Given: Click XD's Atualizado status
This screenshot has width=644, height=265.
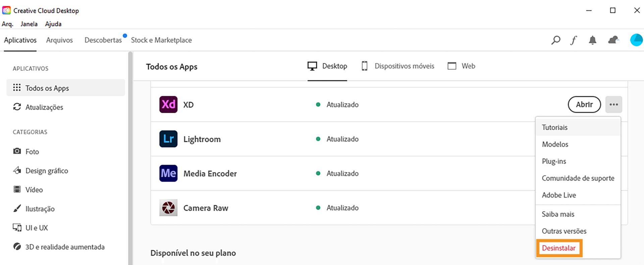Looking at the screenshot, I should 337,105.
